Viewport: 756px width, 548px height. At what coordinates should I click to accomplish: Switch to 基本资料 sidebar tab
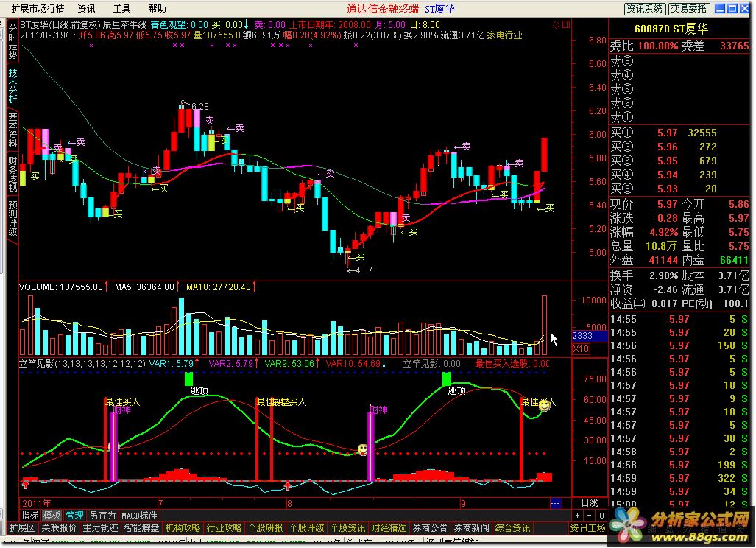tap(13, 130)
